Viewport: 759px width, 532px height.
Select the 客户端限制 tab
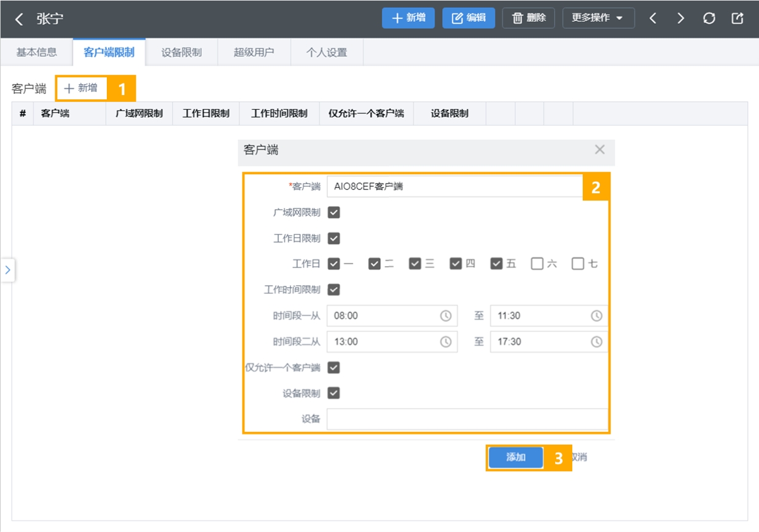click(x=109, y=52)
